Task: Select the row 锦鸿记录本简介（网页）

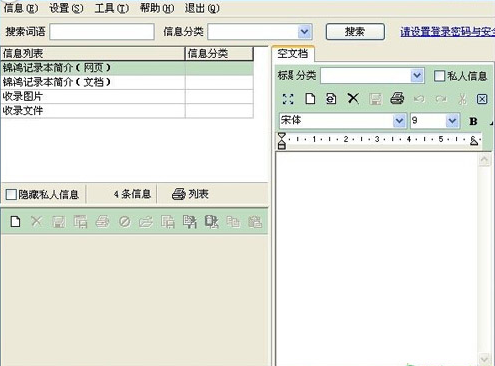Action: pos(127,68)
